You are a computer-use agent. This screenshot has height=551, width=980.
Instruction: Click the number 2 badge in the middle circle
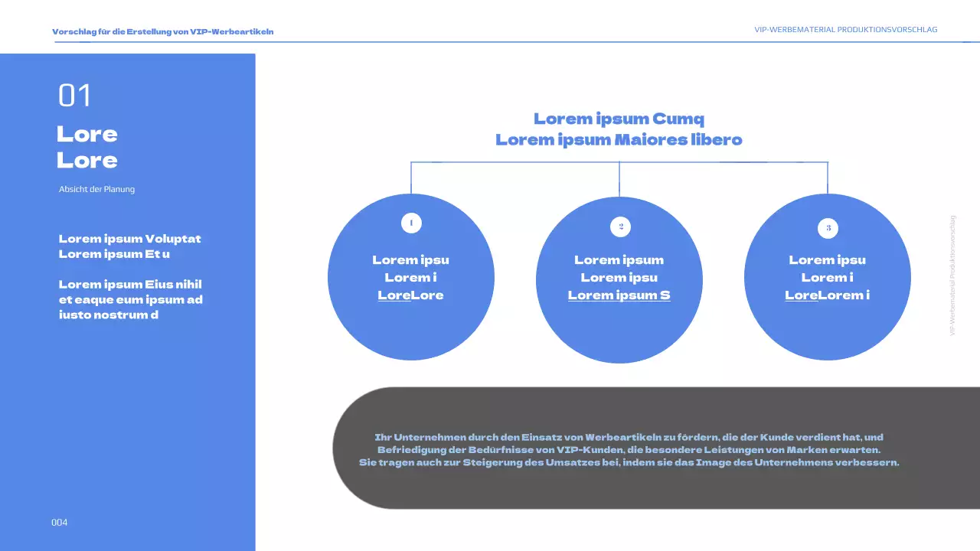coord(620,227)
